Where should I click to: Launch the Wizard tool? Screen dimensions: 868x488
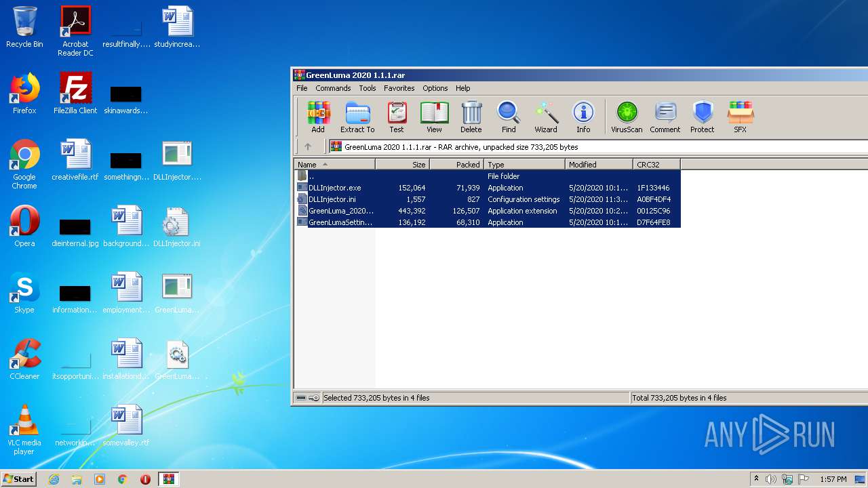point(546,117)
